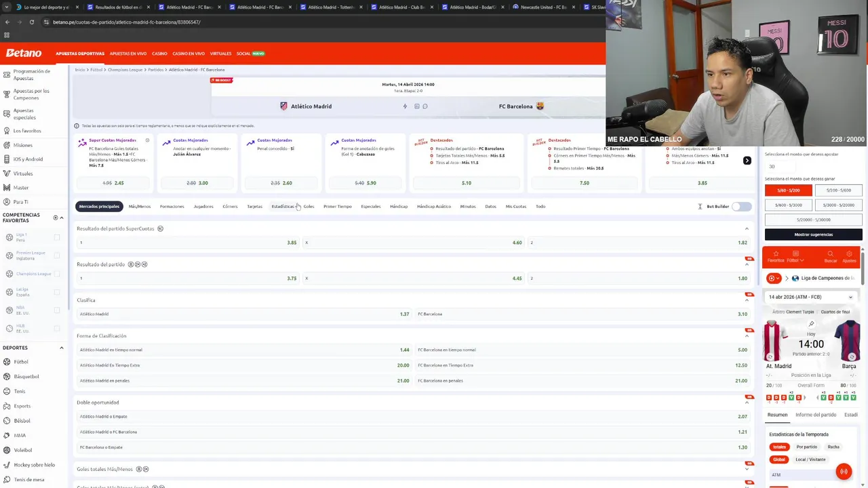Select S/60 - S/200 winnings range
The height and width of the screenshot is (488, 868).
pos(788,190)
